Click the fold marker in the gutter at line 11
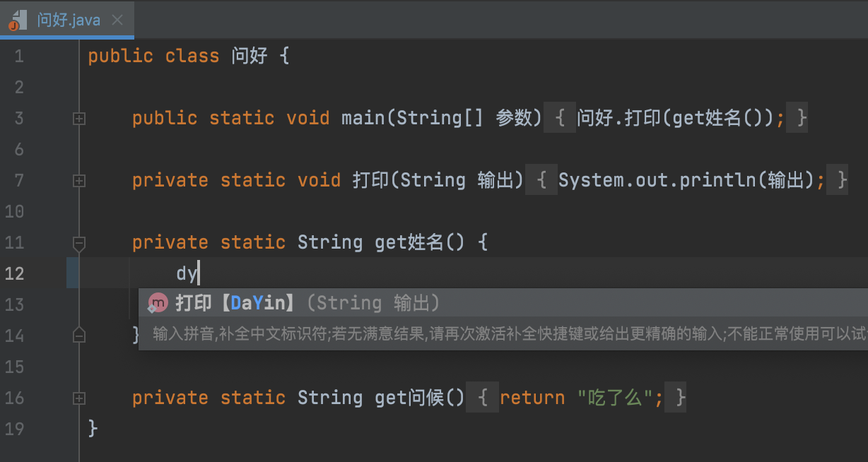Screen dimensions: 868x462 pos(78,243)
